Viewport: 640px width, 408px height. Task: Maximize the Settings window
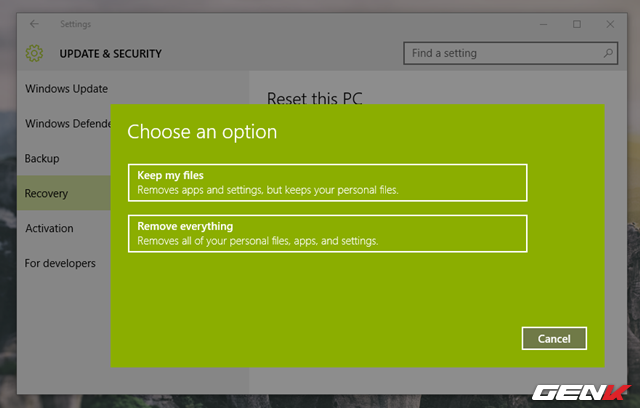[x=577, y=23]
